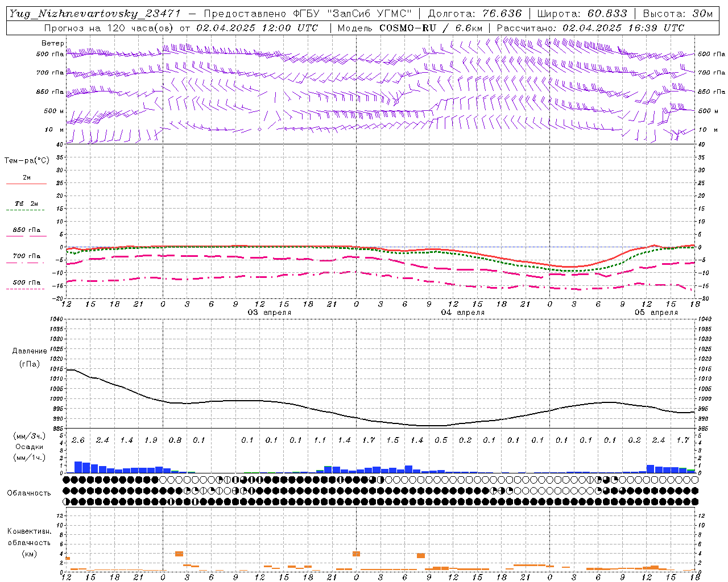
Task: Select the "Широта: 60.833" latitude value
Action: [x=582, y=14]
